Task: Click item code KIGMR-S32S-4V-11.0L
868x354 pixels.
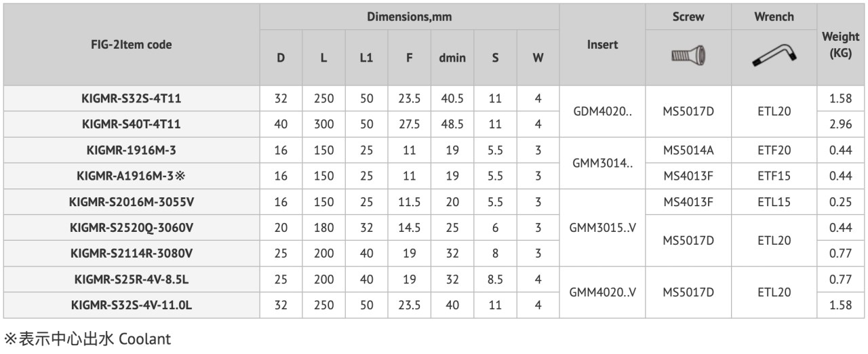Action: coord(132,305)
